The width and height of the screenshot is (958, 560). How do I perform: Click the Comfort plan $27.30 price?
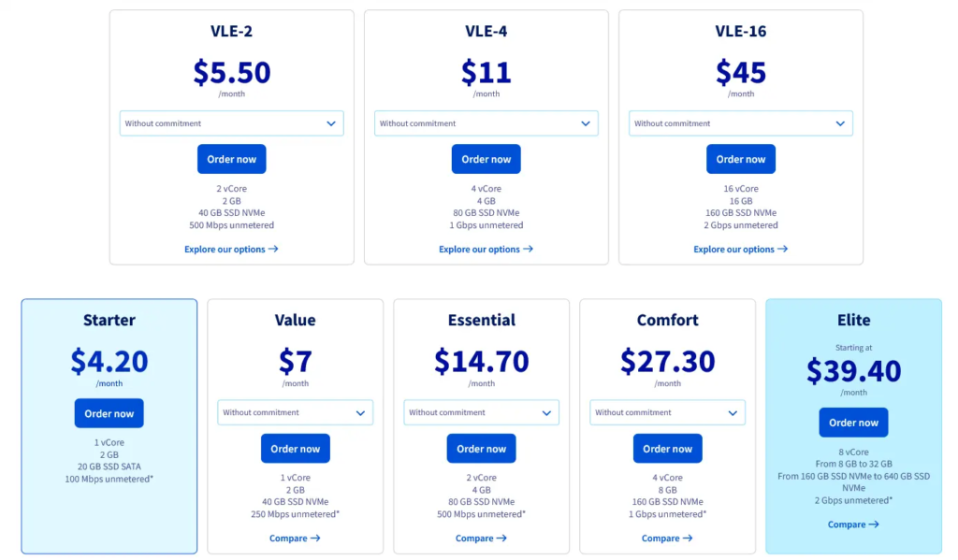[668, 360]
